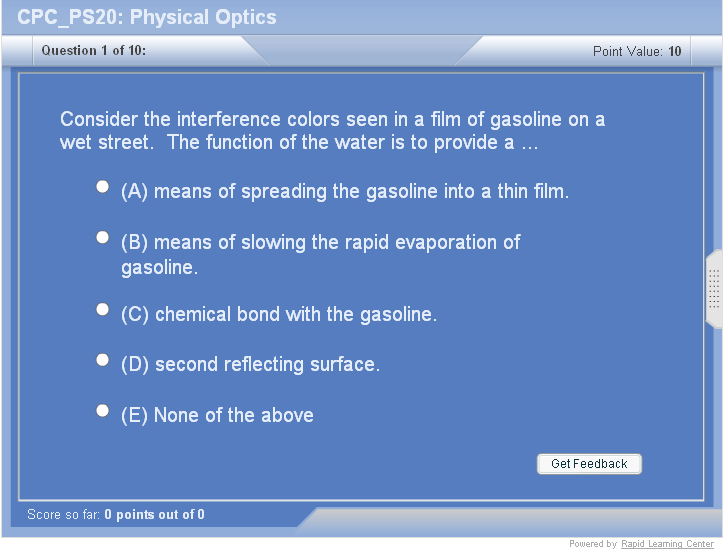726x554 pixels.
Task: Select the (E) None of the above radio
Action: pos(102,410)
